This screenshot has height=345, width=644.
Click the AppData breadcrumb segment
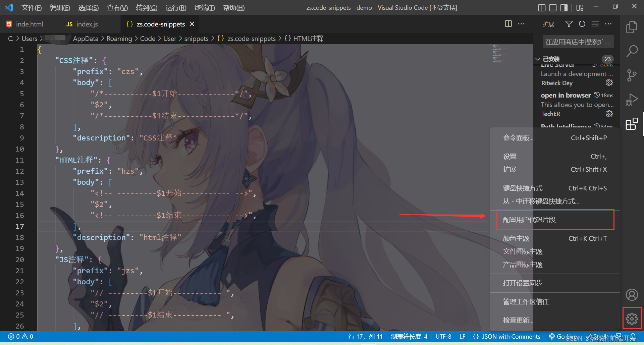coord(86,39)
